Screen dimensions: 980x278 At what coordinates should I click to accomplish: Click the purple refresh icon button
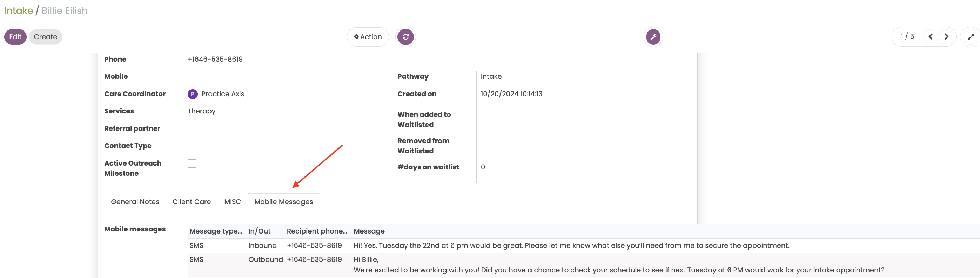[x=405, y=37]
